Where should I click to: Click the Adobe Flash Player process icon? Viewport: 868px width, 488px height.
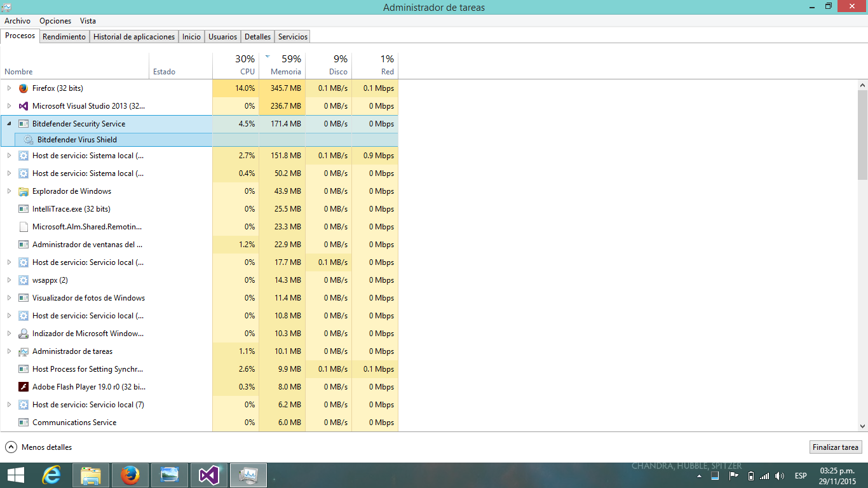(24, 387)
